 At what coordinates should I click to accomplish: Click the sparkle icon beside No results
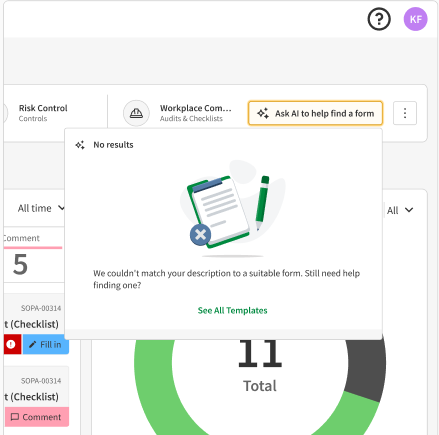tap(80, 145)
